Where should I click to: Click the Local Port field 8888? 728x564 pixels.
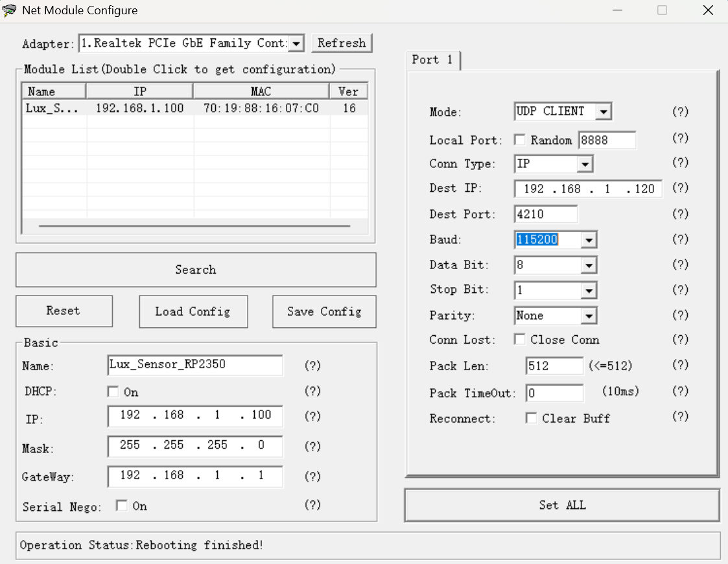tap(607, 140)
